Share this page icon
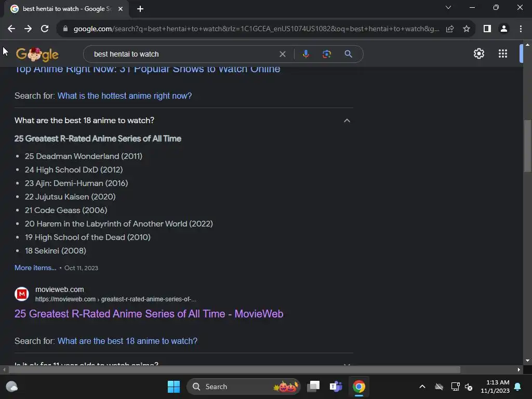Screen dimensions: 532x399 [x=450, y=29]
